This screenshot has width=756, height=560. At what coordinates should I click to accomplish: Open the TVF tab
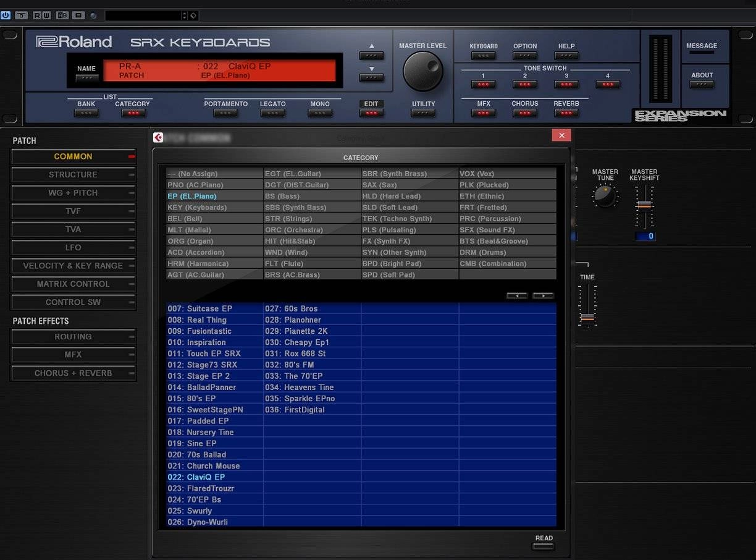[73, 211]
